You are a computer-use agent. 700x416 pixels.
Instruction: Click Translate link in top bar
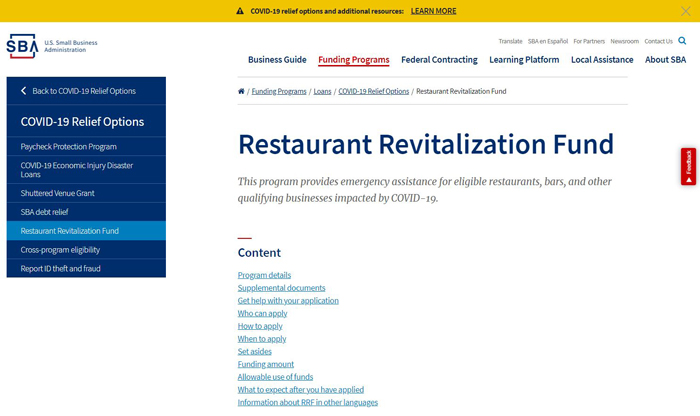tap(510, 41)
